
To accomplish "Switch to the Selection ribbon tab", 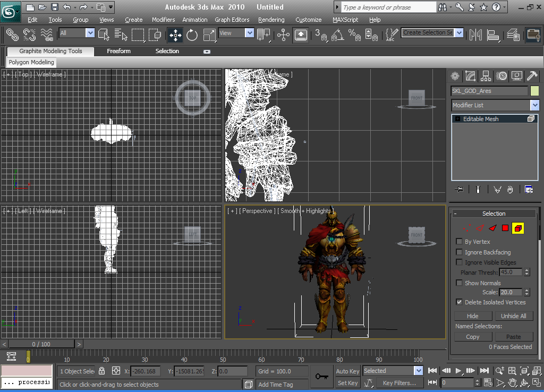I will point(167,51).
